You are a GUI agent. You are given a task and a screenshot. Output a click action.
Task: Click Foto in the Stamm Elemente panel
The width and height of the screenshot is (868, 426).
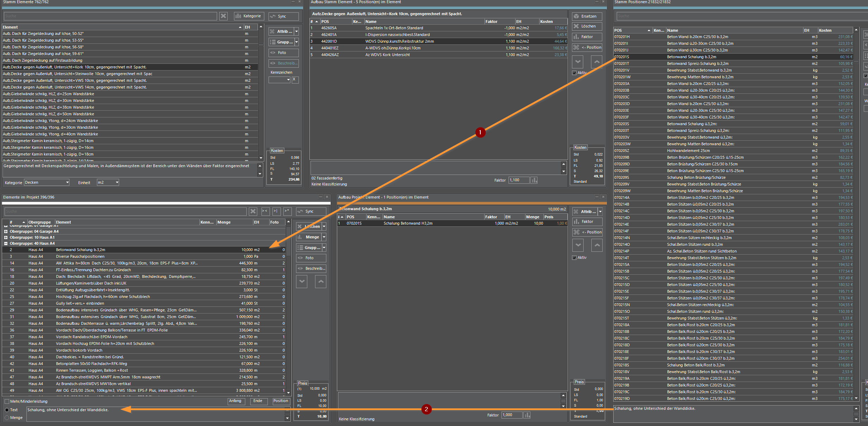coord(283,53)
